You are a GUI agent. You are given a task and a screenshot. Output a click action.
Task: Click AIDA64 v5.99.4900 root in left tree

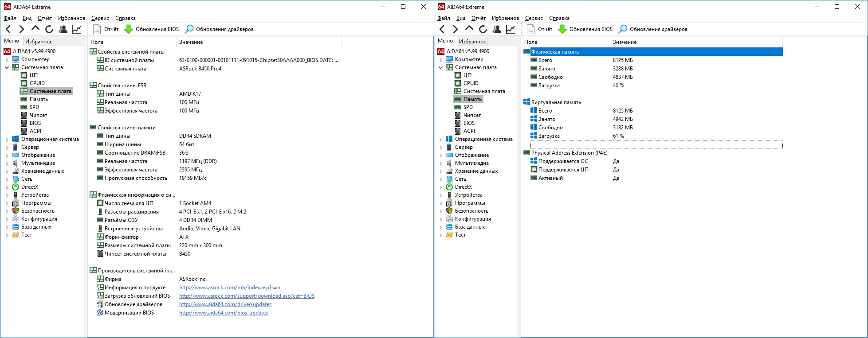(x=34, y=51)
